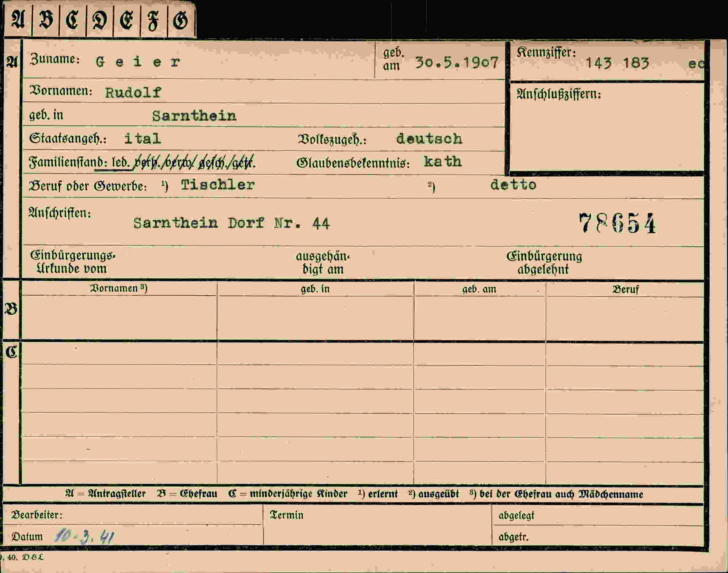Click Kennziffer value '143 183'

point(617,63)
